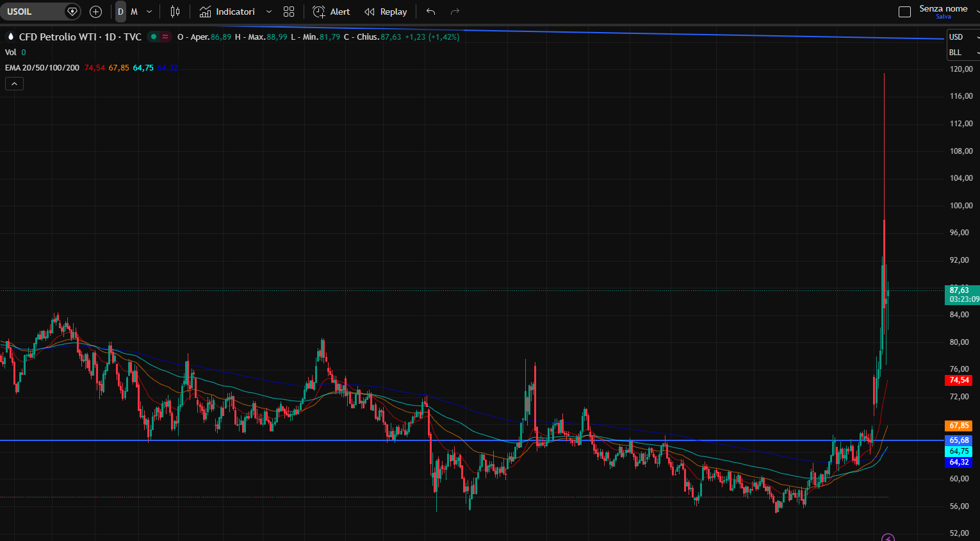Collapse the indicator legend with the chevron button
Image resolution: width=980 pixels, height=541 pixels.
(x=14, y=83)
